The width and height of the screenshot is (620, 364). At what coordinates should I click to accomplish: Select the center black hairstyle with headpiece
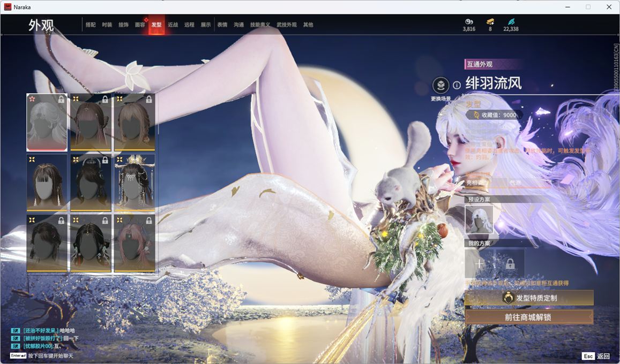pyautogui.click(x=91, y=183)
